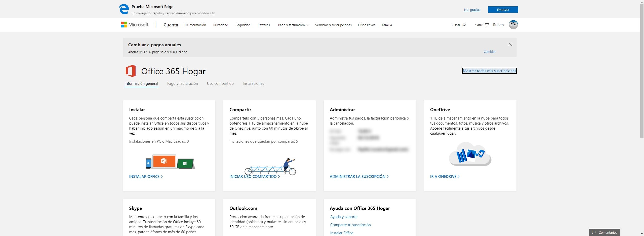This screenshot has height=236, width=644.
Task: Click Invitaciones que quedan por compartir text
Action: (x=264, y=141)
